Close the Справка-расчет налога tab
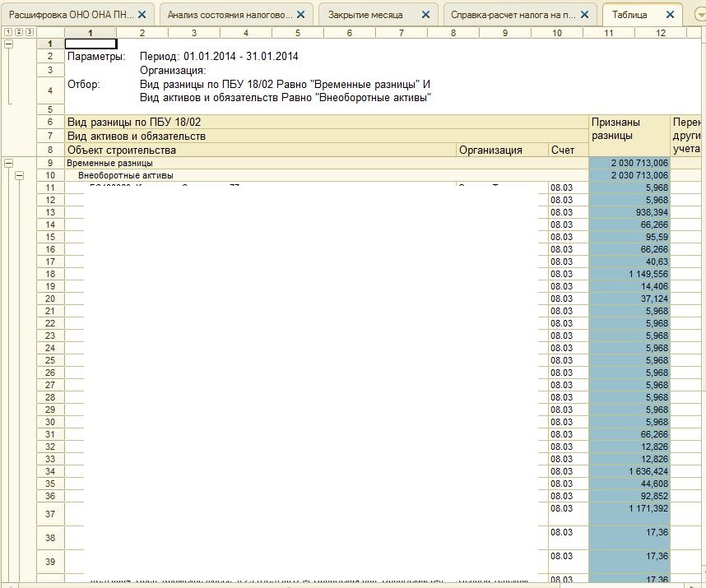Screen dimensions: 706x588 pos(583,15)
